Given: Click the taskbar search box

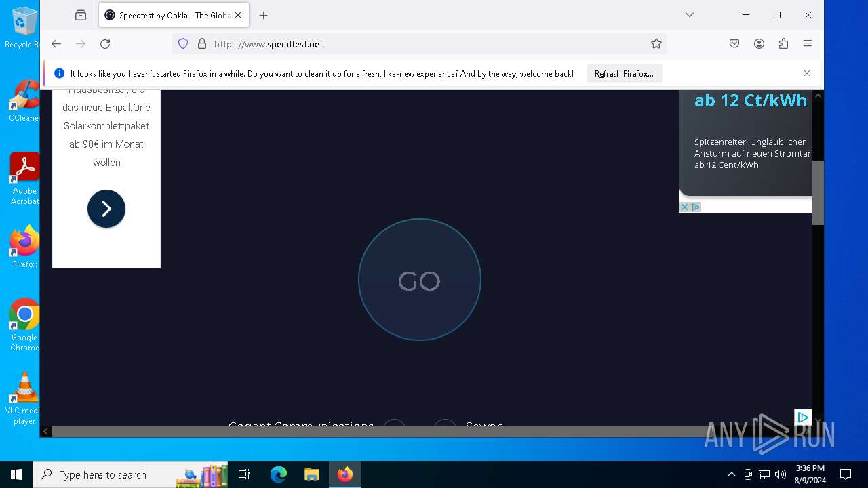Looking at the screenshot, I should pyautogui.click(x=130, y=474).
